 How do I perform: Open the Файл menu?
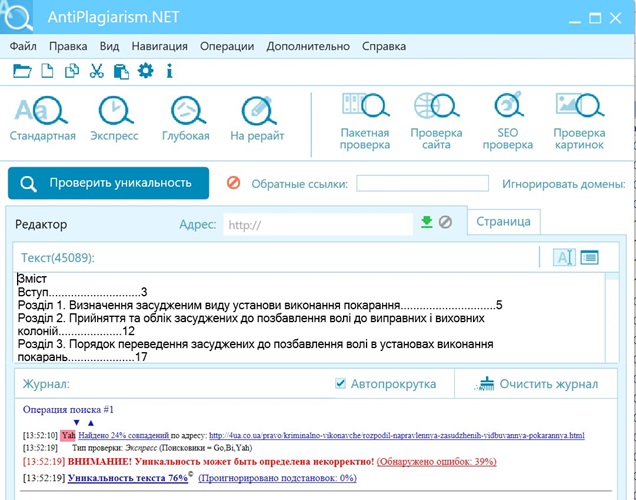[x=23, y=46]
